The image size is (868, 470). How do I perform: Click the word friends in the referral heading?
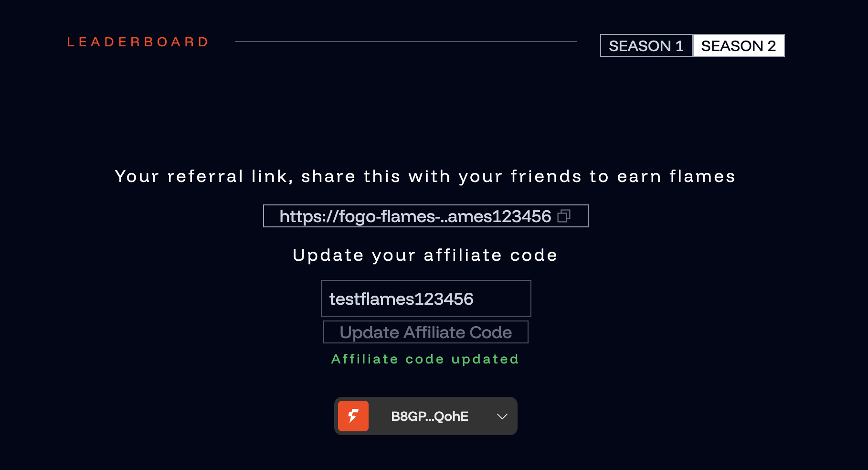click(546, 176)
